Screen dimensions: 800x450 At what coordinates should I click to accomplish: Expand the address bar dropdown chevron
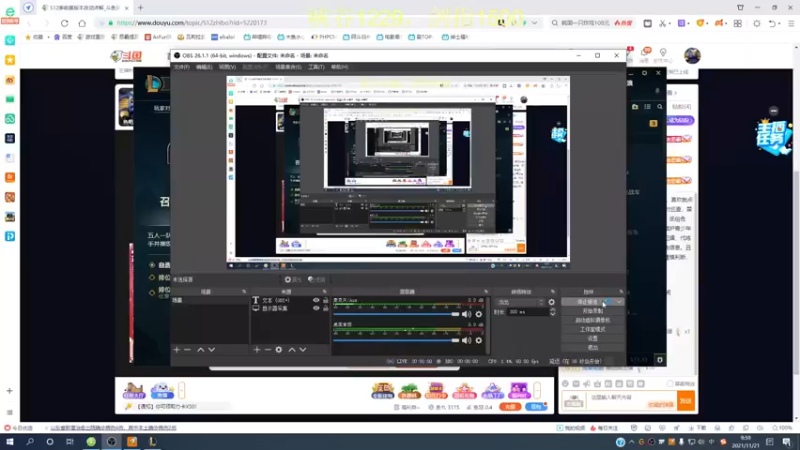pyautogui.click(x=534, y=23)
